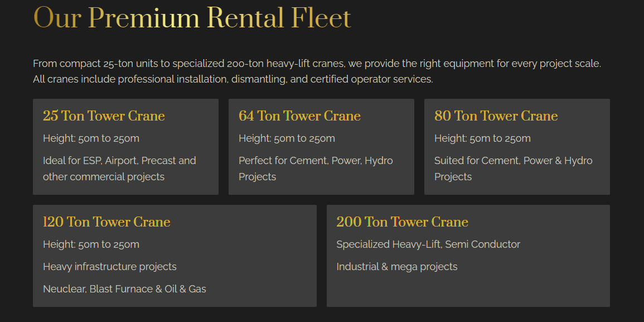Screen dimensions: 644x322
Task: Click the height line in the 64 Ton card
Action: point(287,138)
